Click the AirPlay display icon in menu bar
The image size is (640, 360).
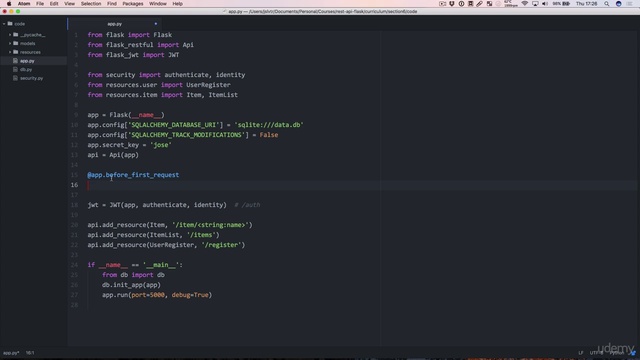click(535, 4)
